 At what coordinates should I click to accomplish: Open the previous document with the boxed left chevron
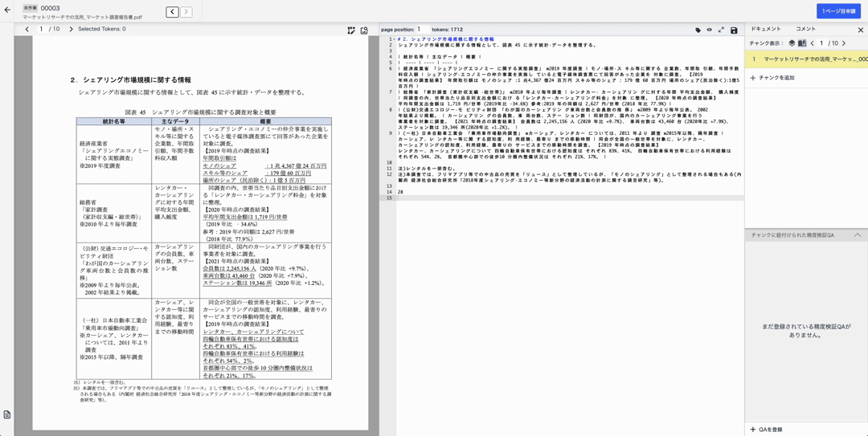coord(172,11)
